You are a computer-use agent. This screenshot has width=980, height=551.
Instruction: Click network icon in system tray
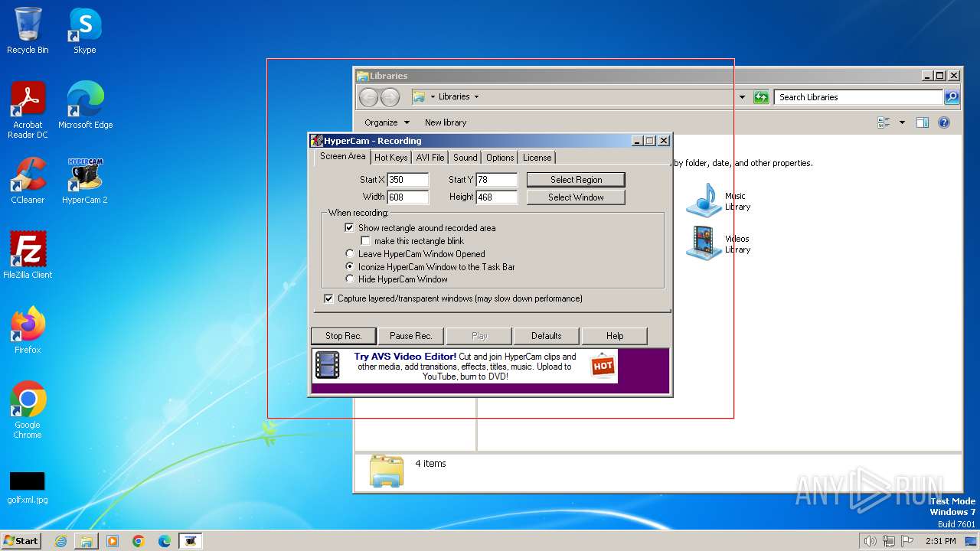(889, 541)
